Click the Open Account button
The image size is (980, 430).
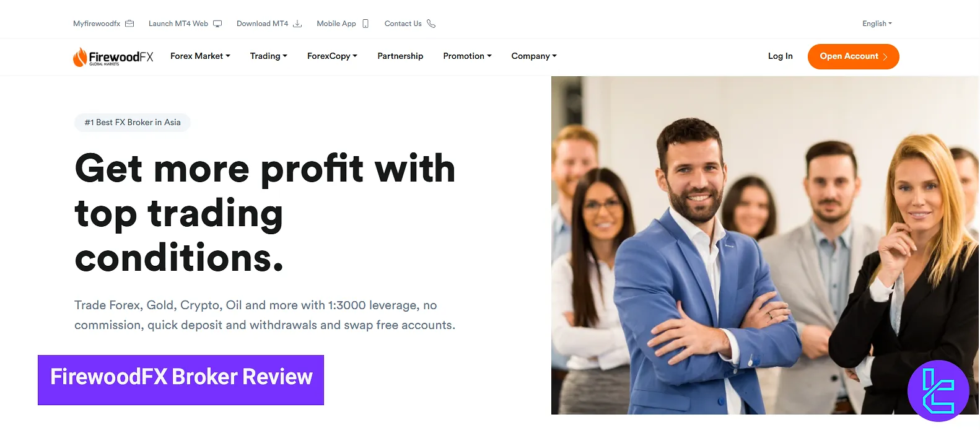click(853, 56)
